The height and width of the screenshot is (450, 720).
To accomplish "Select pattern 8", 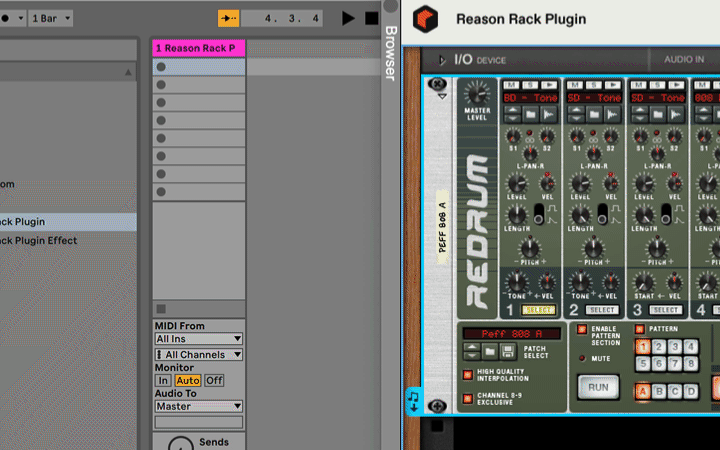I will pos(691,364).
